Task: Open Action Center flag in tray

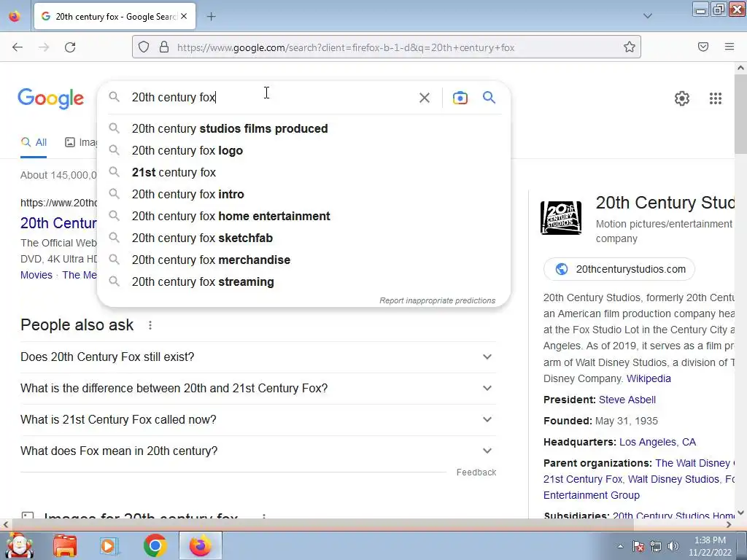Action: [x=638, y=546]
